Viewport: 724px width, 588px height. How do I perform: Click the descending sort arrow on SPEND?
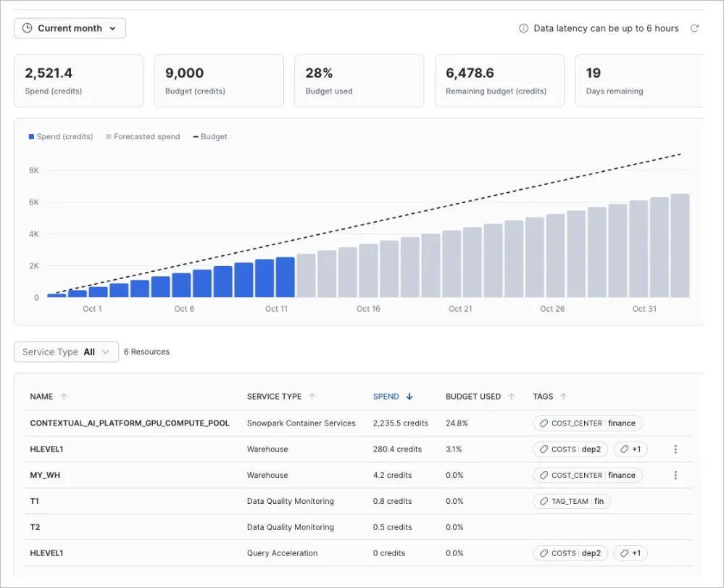click(x=409, y=397)
